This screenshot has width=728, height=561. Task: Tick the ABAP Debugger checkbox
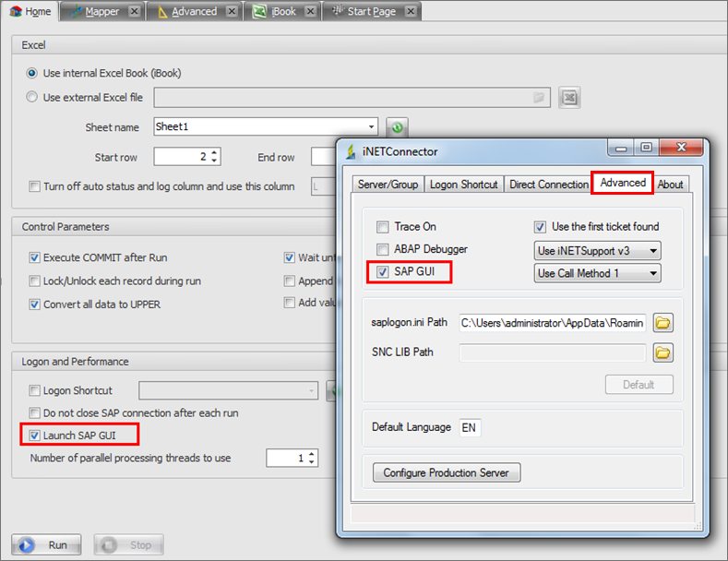coord(383,249)
